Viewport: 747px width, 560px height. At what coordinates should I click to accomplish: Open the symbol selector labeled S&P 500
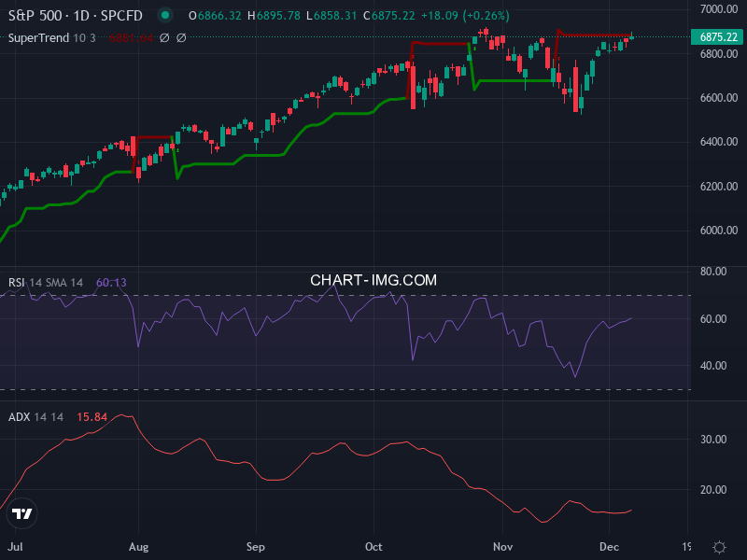coord(35,15)
